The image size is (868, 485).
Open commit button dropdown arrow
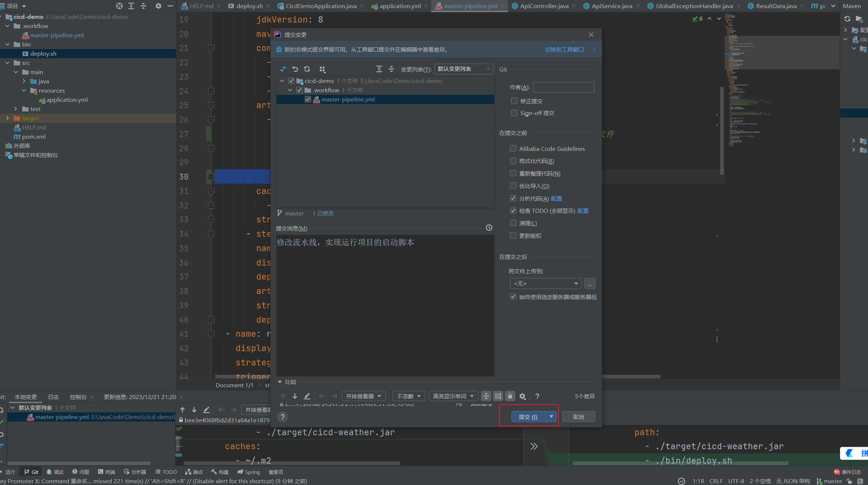pyautogui.click(x=551, y=417)
